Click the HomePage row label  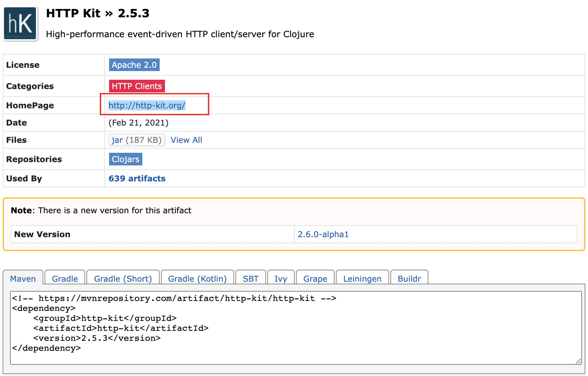[x=30, y=105]
